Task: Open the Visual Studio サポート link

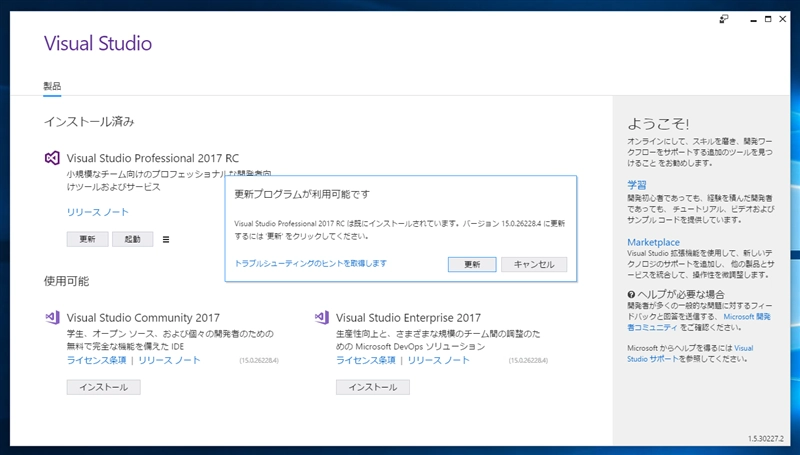Action: 690,353
